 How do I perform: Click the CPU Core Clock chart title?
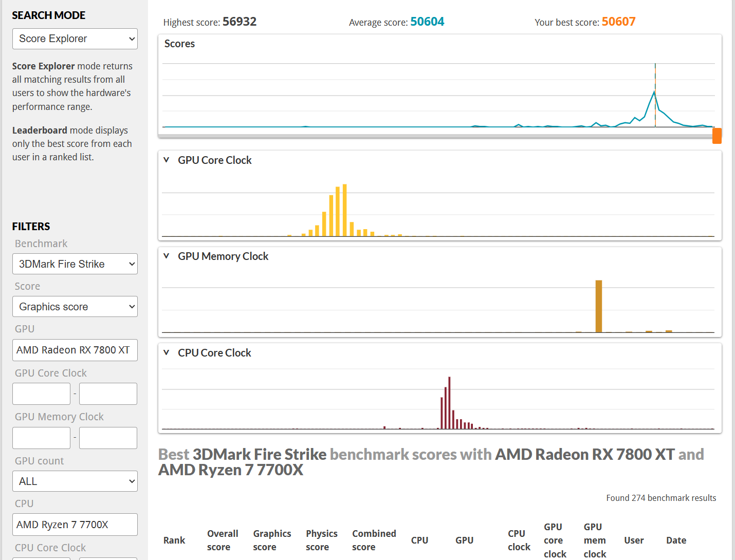[x=214, y=353]
